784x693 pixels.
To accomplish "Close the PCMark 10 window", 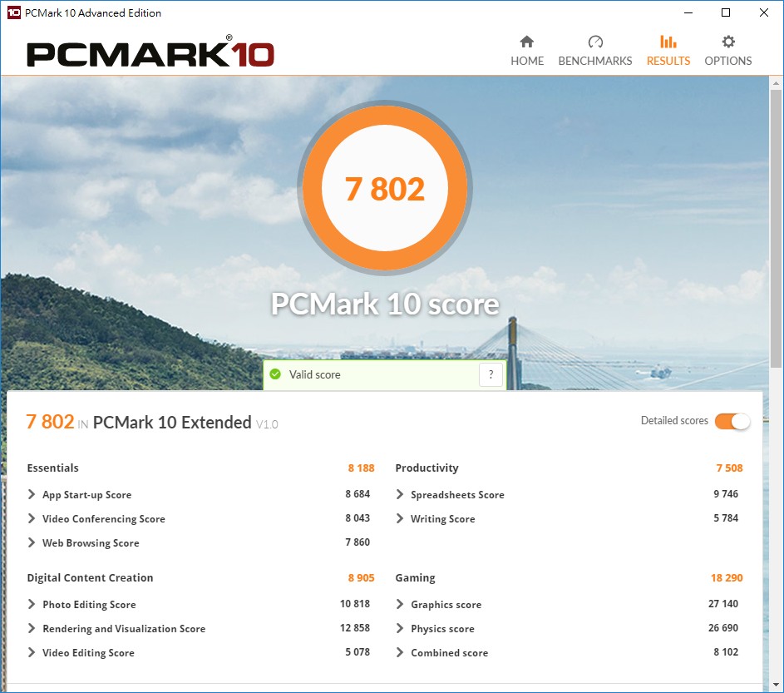I will click(x=763, y=12).
